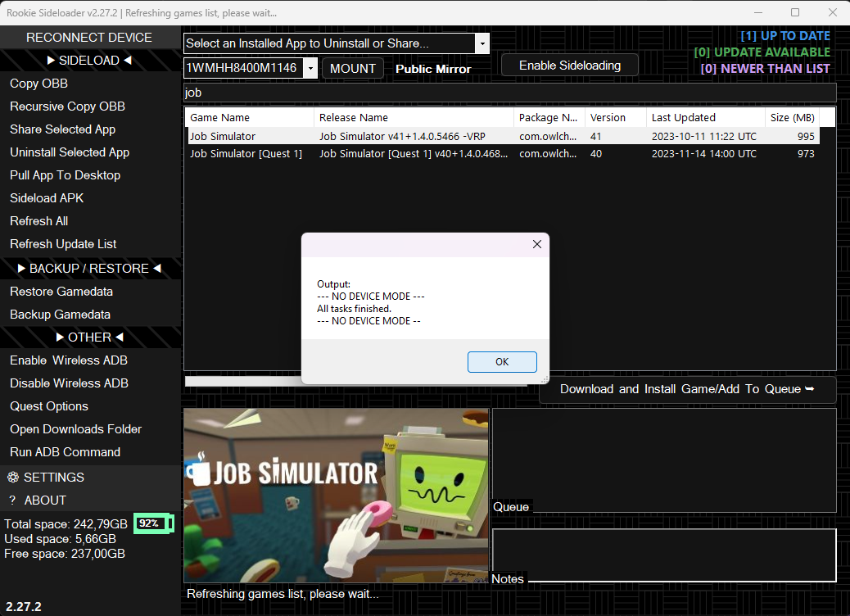Collapse the OTHER section header
Viewport: 850px width, 616px height.
coord(89,337)
